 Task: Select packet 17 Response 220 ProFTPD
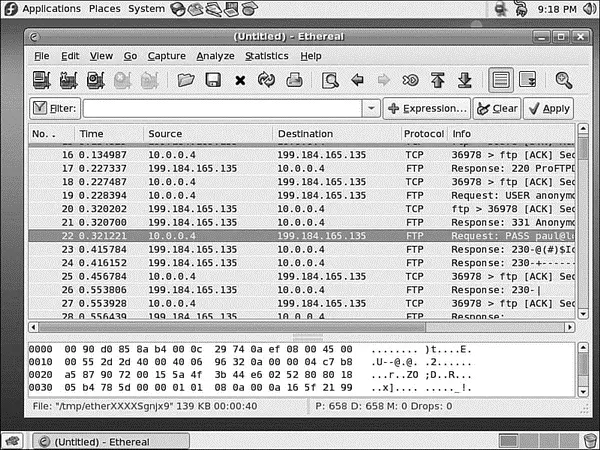302,168
